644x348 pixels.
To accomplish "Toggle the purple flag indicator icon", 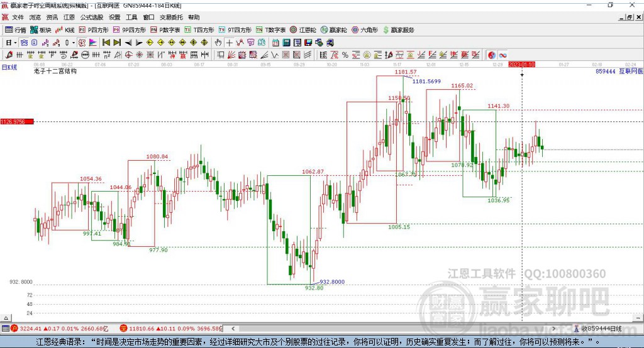I will point(93,43).
